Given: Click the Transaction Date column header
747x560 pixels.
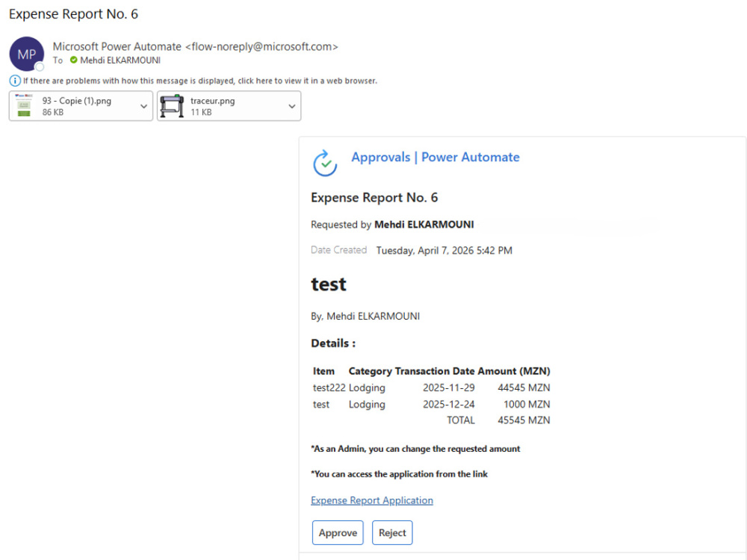Looking at the screenshot, I should (435, 371).
